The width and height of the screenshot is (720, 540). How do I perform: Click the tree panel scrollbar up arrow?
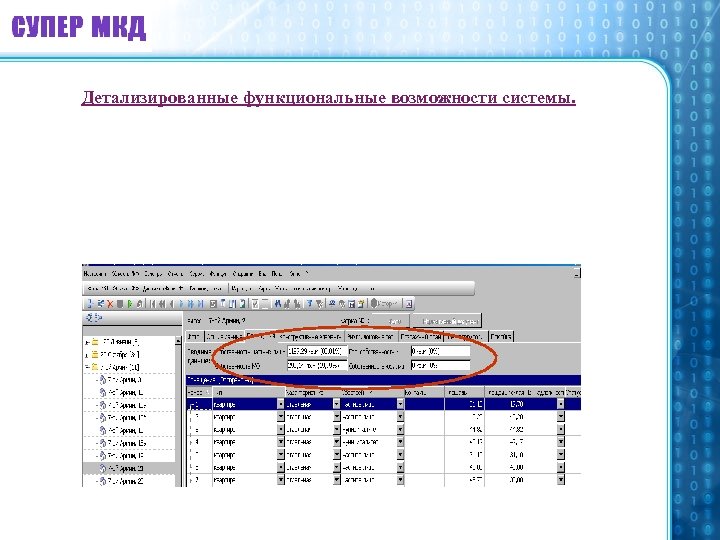(x=179, y=341)
